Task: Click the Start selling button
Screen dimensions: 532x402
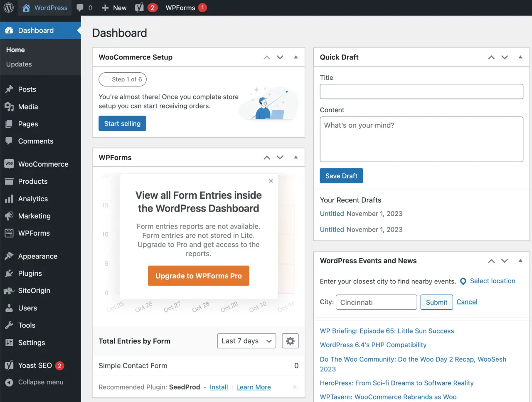Action: [x=122, y=123]
